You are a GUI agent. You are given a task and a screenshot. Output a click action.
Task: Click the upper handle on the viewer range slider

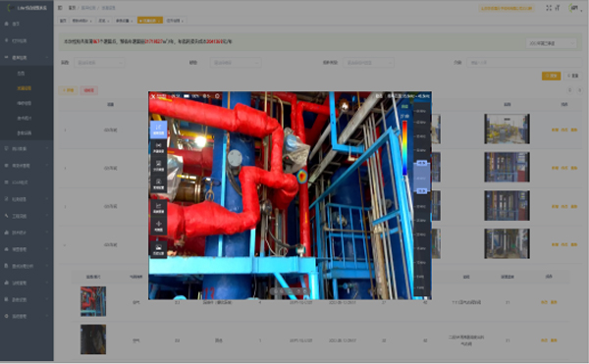click(x=421, y=163)
